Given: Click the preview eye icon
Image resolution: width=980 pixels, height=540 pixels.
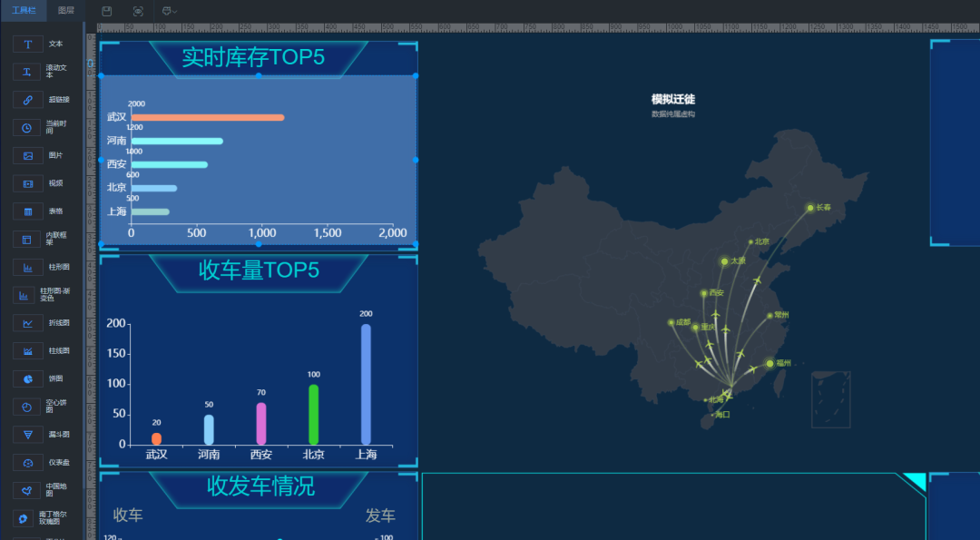Looking at the screenshot, I should pyautogui.click(x=138, y=9).
